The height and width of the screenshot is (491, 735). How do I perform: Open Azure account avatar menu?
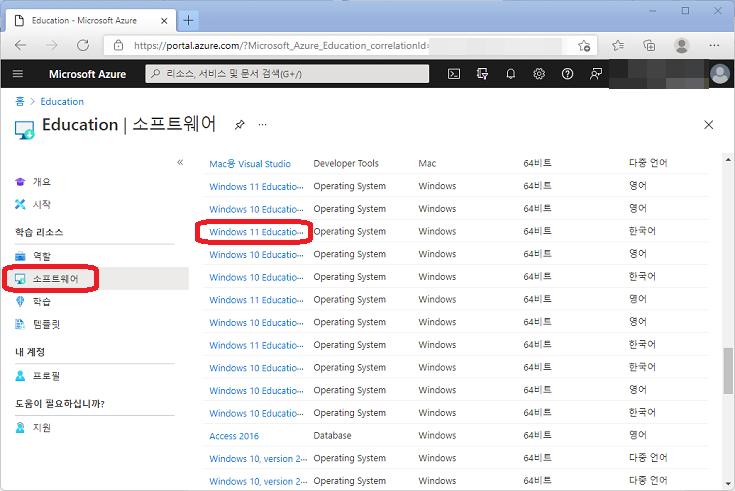[720, 74]
